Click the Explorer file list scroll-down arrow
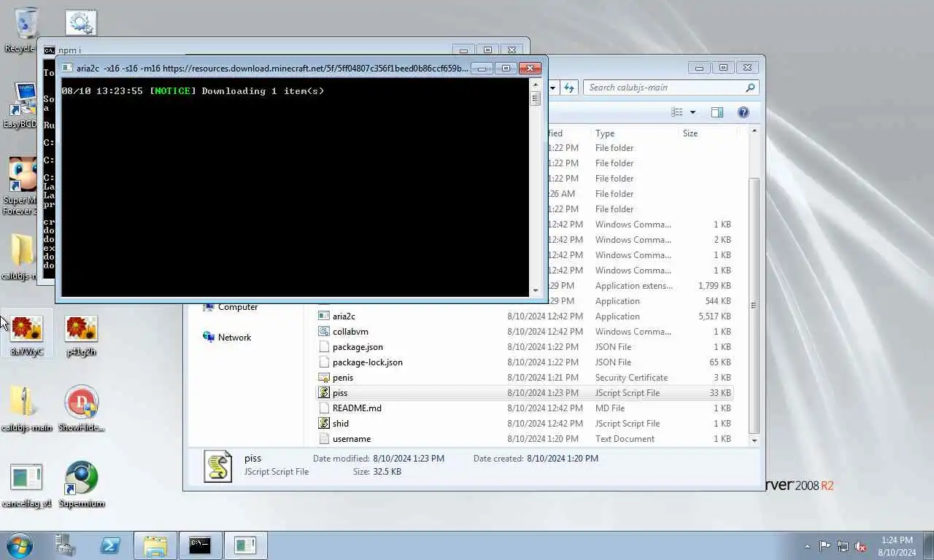This screenshot has width=934, height=560. 754,440
